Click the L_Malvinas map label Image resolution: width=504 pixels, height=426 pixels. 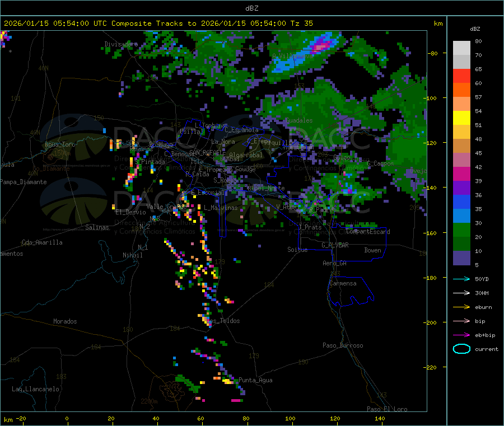[x=221, y=208]
